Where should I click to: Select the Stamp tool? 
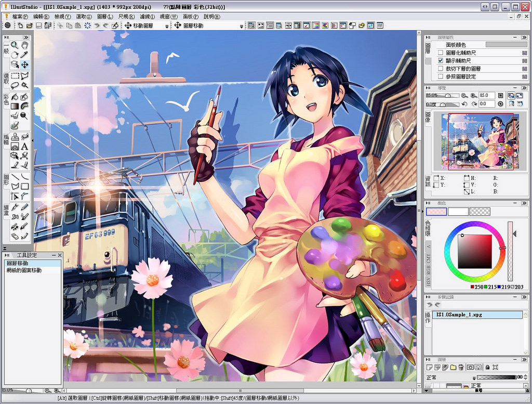(x=15, y=137)
